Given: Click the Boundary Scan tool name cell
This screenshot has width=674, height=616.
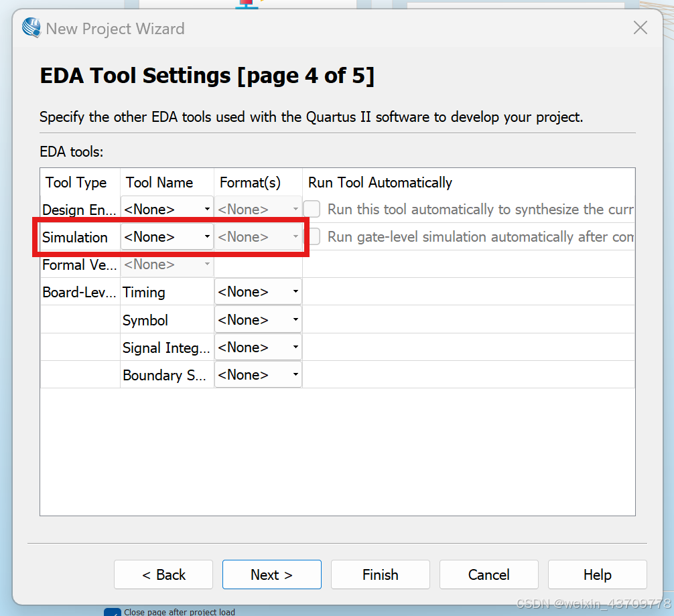Looking at the screenshot, I should point(167,374).
